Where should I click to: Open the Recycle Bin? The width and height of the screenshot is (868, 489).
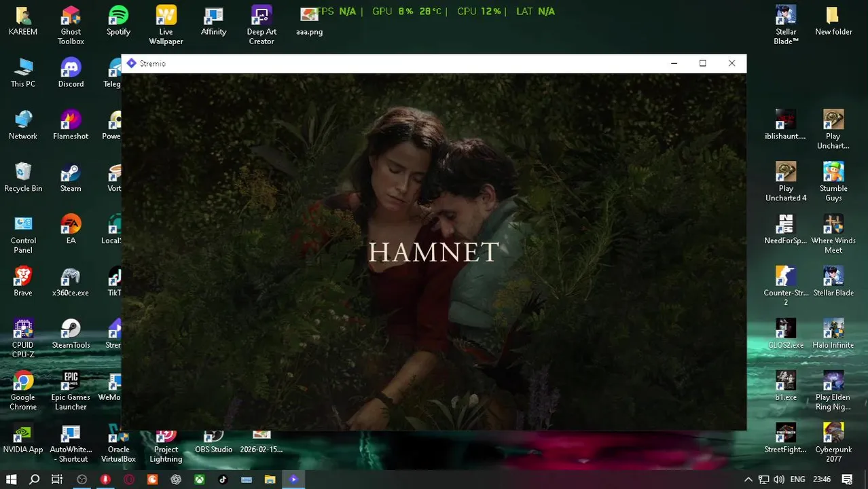[23, 178]
